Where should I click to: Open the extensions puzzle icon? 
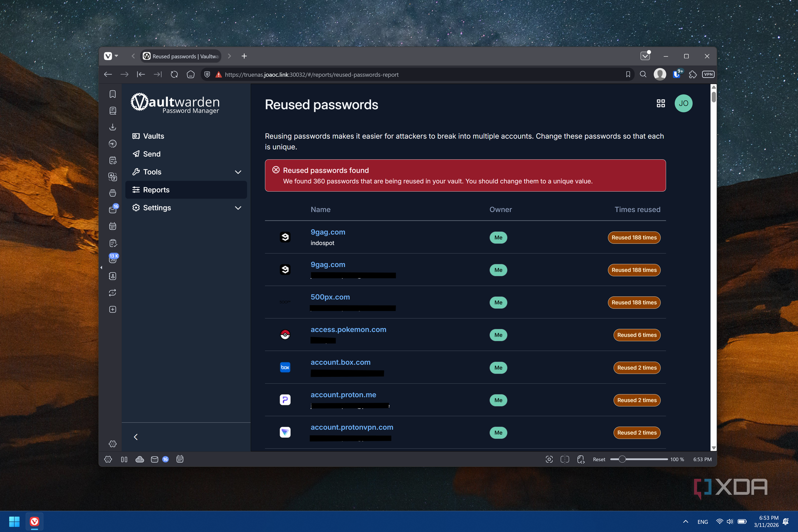(x=693, y=74)
